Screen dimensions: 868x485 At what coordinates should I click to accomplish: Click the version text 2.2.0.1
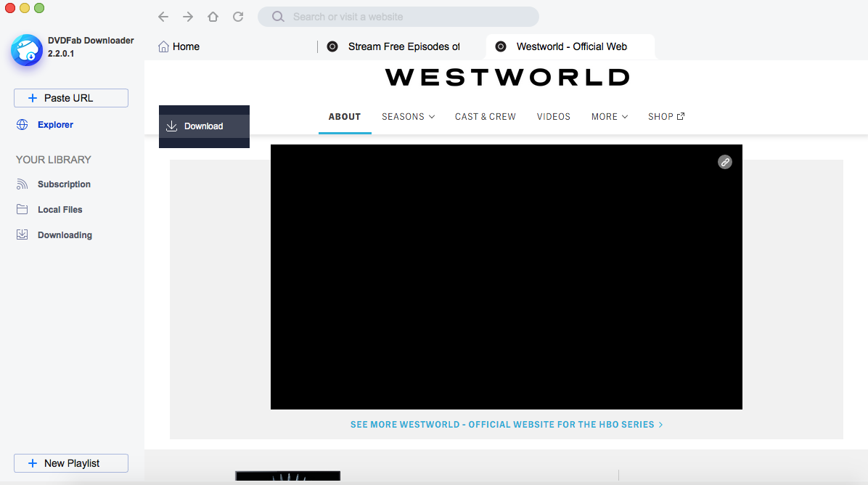61,54
